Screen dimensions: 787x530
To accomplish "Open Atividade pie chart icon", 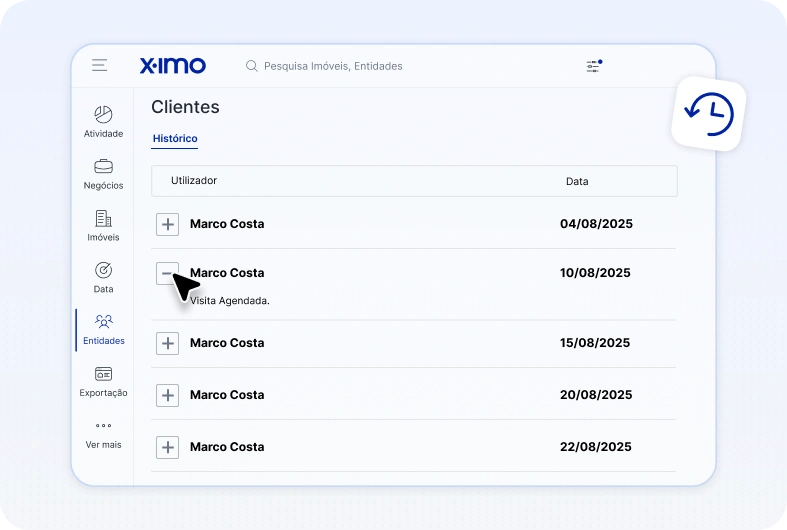I will pyautogui.click(x=103, y=114).
